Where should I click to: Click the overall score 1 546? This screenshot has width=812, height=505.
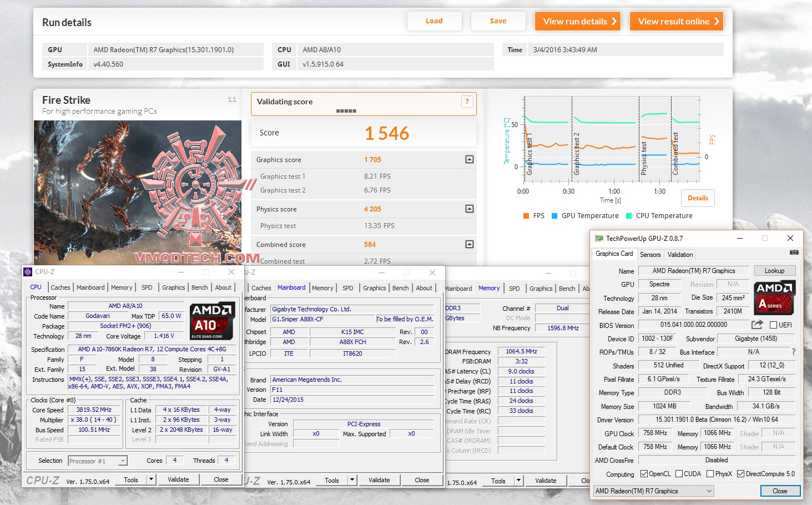pyautogui.click(x=387, y=133)
